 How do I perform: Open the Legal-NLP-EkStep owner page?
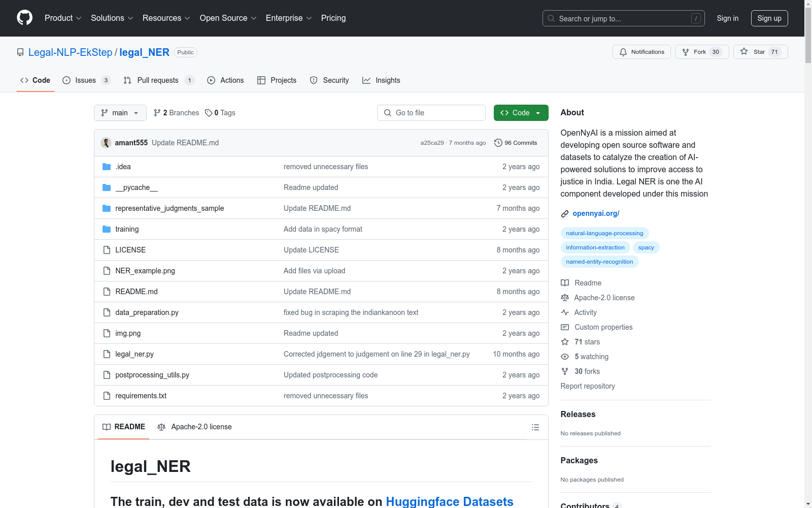coord(70,52)
